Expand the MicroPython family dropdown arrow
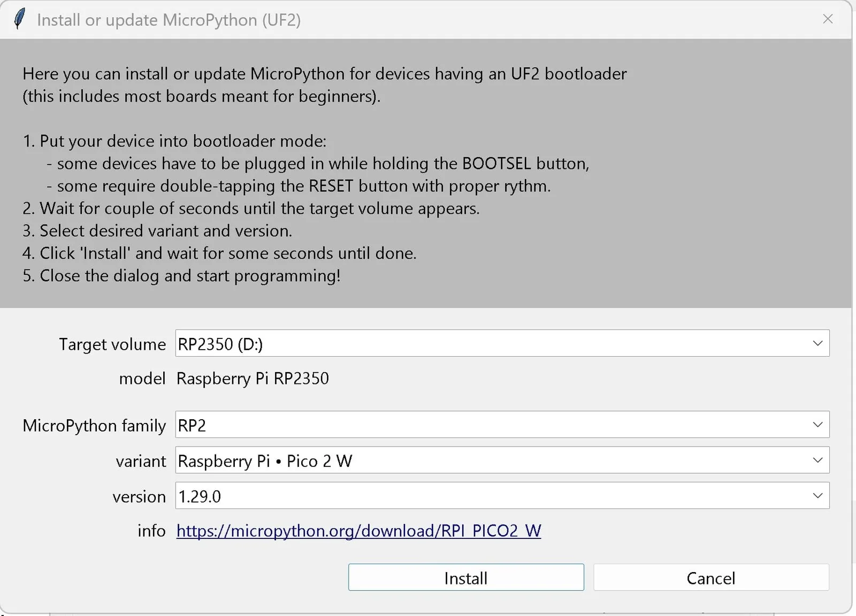This screenshot has width=856, height=616. pyautogui.click(x=817, y=425)
